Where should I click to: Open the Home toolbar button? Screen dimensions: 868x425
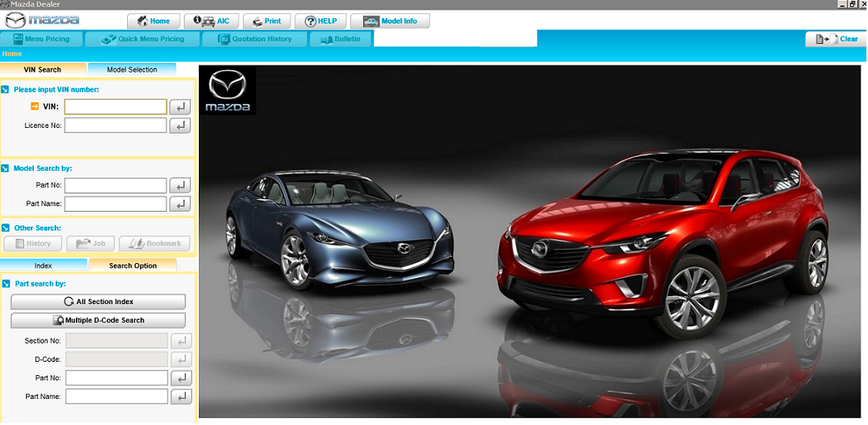pyautogui.click(x=154, y=21)
